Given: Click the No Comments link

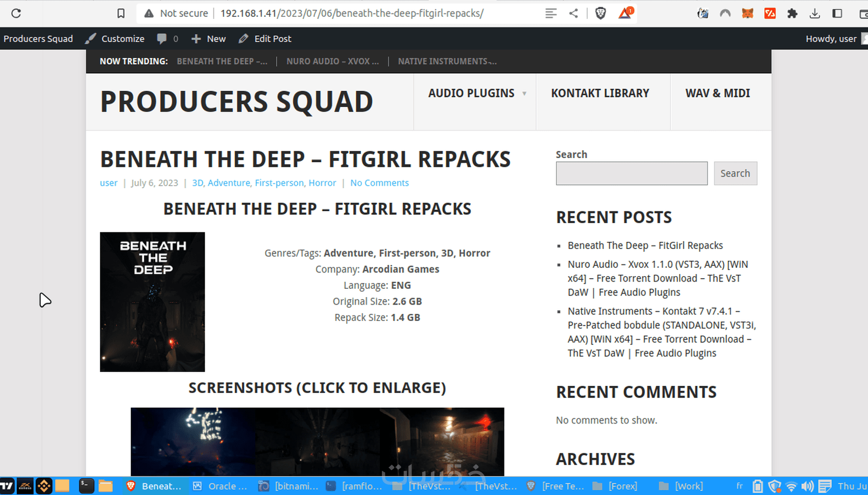Looking at the screenshot, I should [379, 183].
